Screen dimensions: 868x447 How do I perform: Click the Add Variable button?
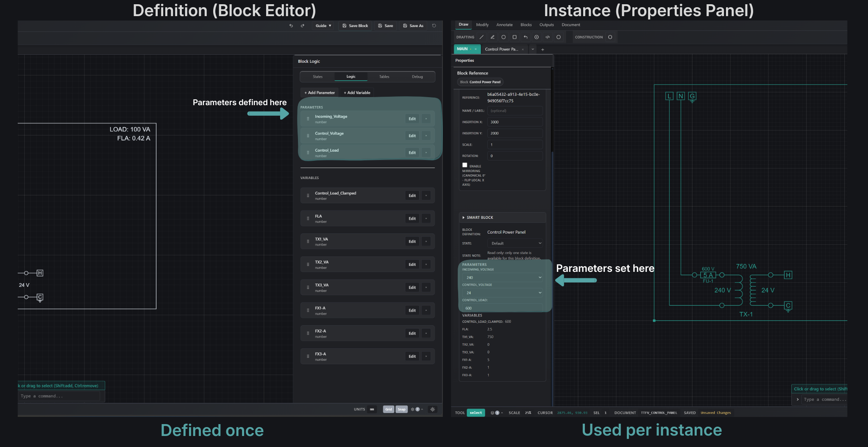click(357, 93)
